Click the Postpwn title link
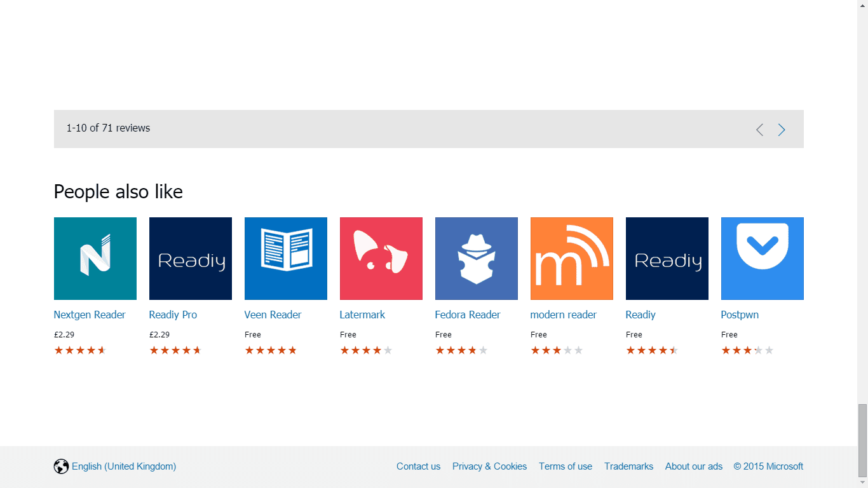The width and height of the screenshot is (868, 488). tap(740, 315)
